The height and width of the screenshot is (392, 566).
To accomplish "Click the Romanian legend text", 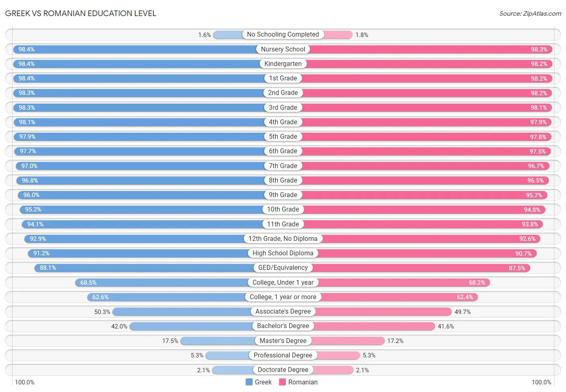I will click(303, 382).
